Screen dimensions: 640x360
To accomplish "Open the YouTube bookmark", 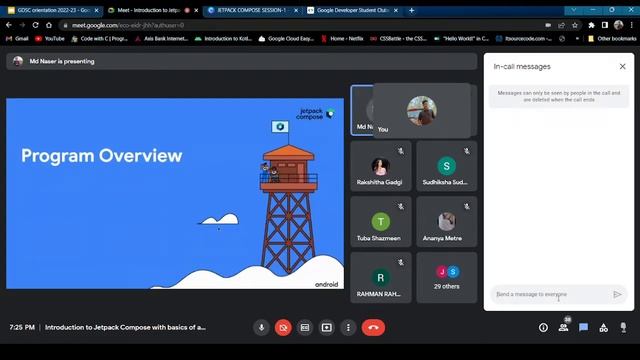I will (x=50, y=39).
